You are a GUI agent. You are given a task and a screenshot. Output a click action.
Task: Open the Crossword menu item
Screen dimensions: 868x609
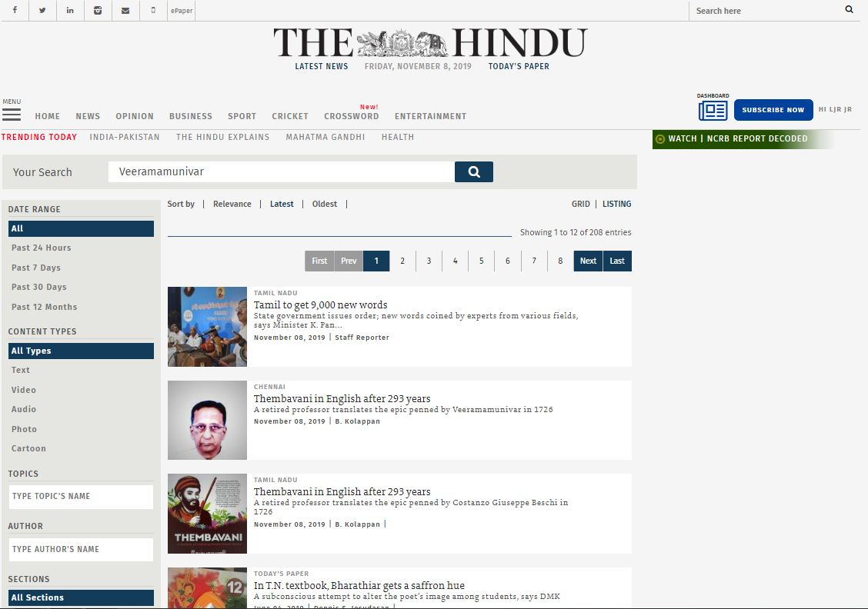[x=352, y=116]
